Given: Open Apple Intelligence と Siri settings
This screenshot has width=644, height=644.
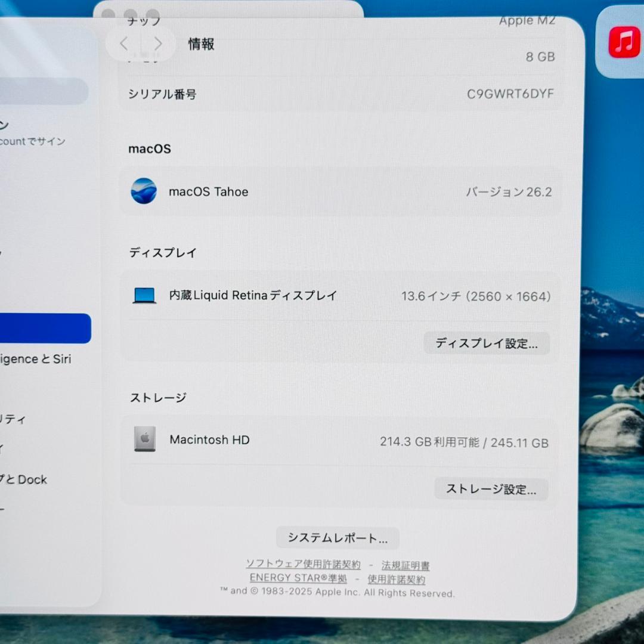Looking at the screenshot, I should (x=36, y=359).
